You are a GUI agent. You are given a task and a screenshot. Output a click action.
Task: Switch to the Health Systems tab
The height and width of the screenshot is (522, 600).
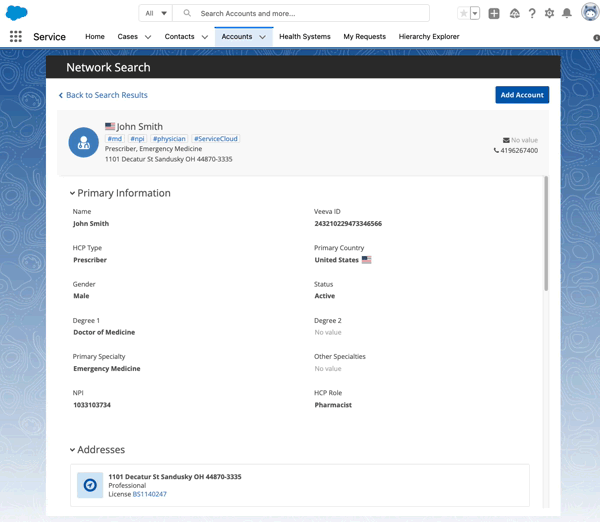coord(304,37)
